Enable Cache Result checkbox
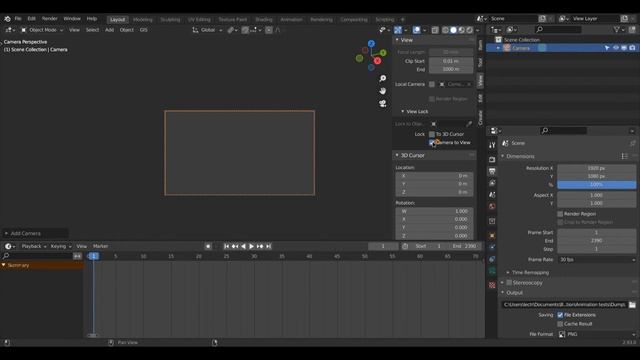Screen dimensions: 640x360 click(560, 324)
